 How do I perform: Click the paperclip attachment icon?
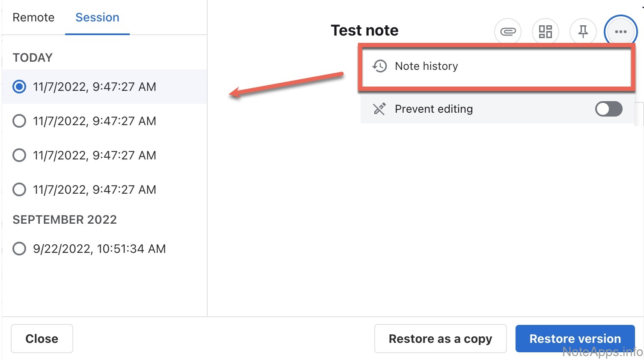[x=508, y=32]
